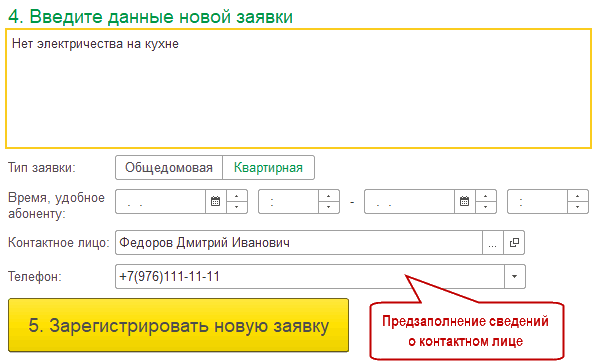
Task: Click the heading Введите данные новой заявки
Action: coord(150,16)
